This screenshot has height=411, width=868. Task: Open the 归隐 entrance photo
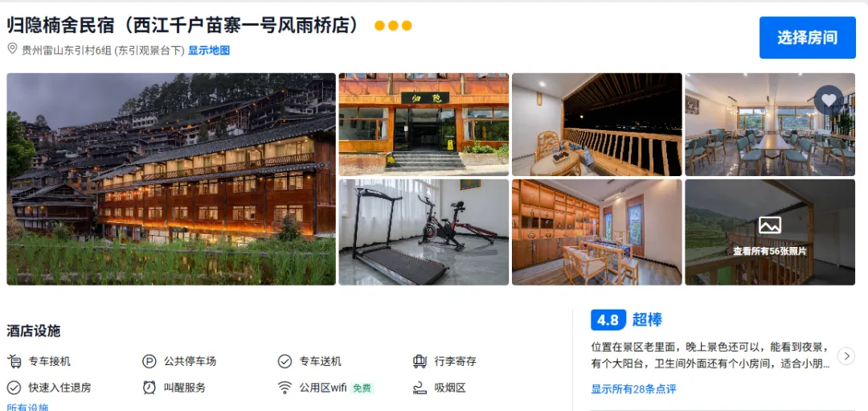(424, 125)
